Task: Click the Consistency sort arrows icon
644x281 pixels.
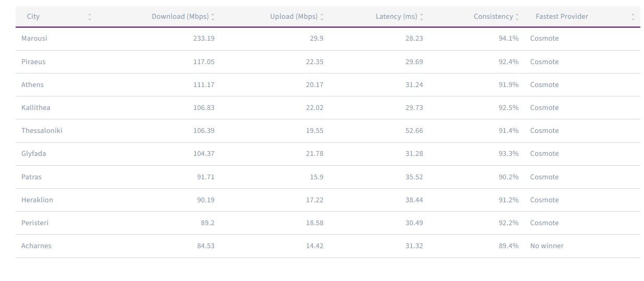Action: 517,17
